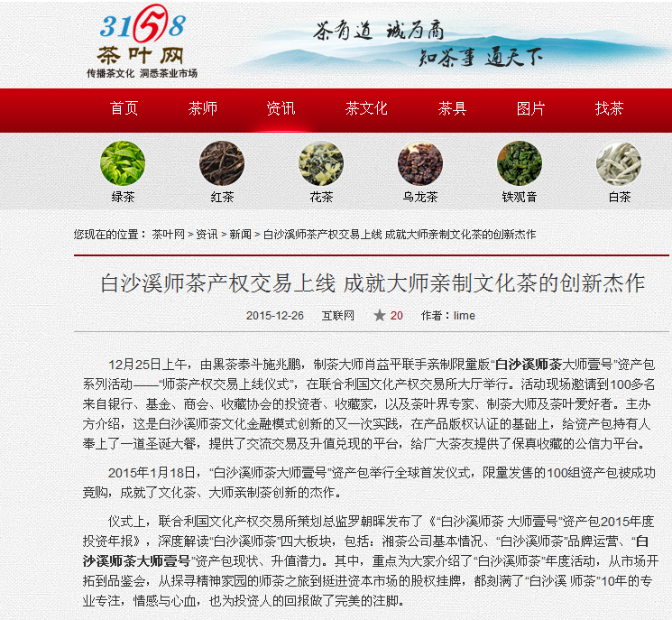Click the tagline 传播茶文化 洞悉茶业市场
Viewport: 672px width, 620px height.
pyautogui.click(x=142, y=74)
